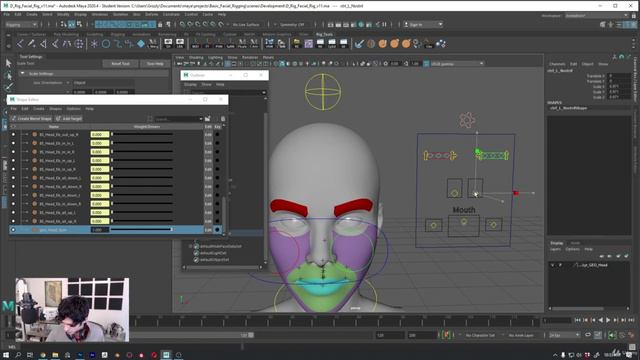Toggle Key dot for BS_Head_Eb_in_in_R row

[x=217, y=151]
